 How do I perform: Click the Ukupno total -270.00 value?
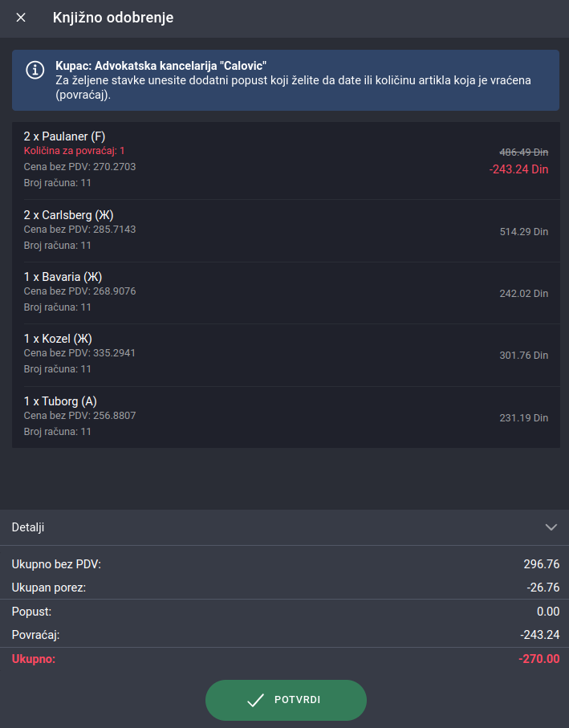539,659
